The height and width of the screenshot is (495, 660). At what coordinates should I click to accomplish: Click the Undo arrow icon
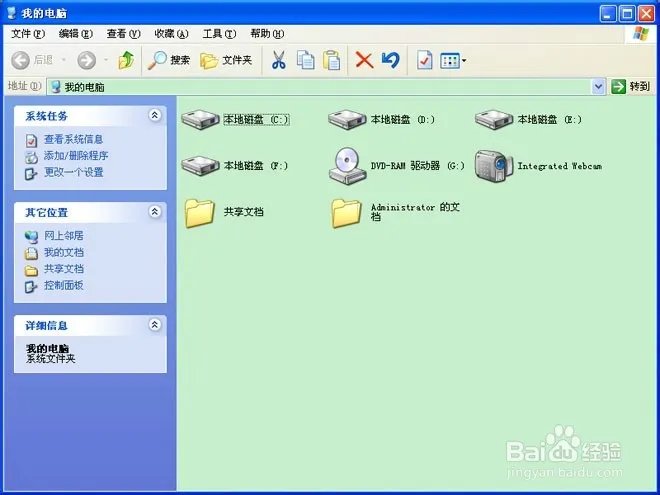391,60
